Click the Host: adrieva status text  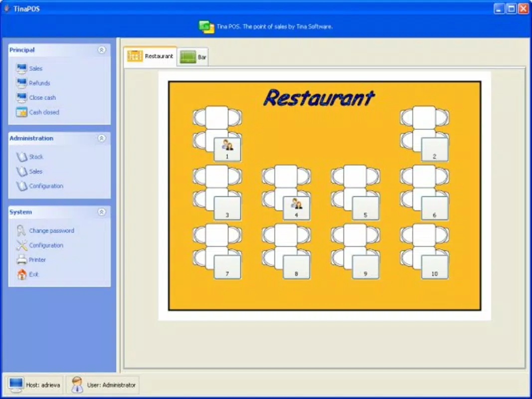43,385
